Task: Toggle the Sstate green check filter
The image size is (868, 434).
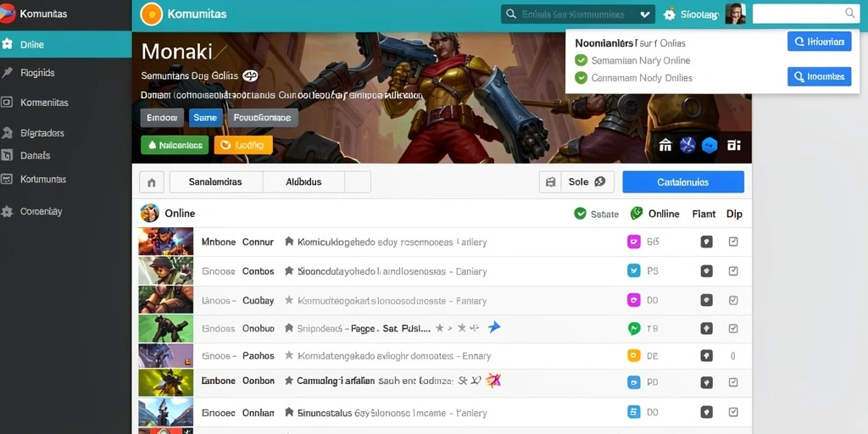Action: (580, 214)
